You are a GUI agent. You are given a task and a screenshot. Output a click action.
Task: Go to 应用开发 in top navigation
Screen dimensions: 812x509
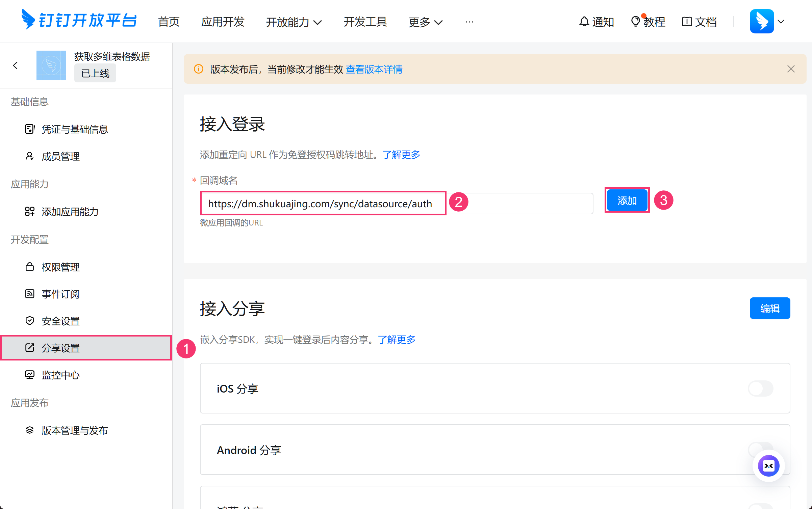223,22
